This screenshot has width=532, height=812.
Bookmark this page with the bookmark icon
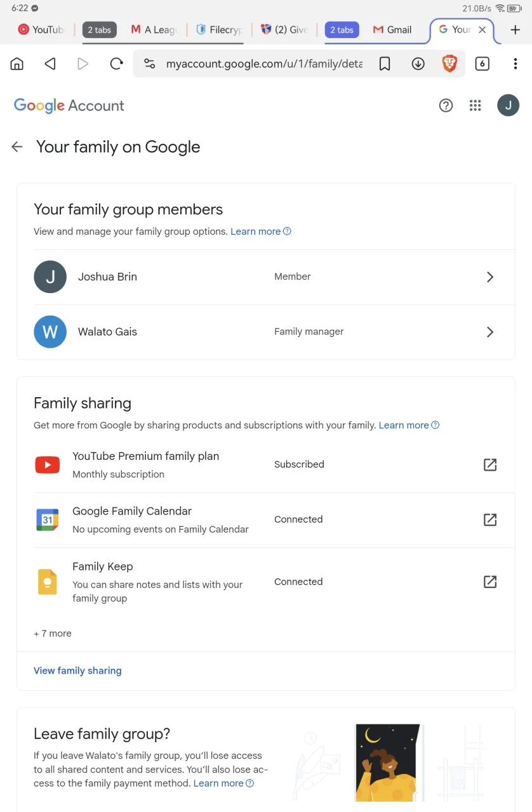[385, 64]
